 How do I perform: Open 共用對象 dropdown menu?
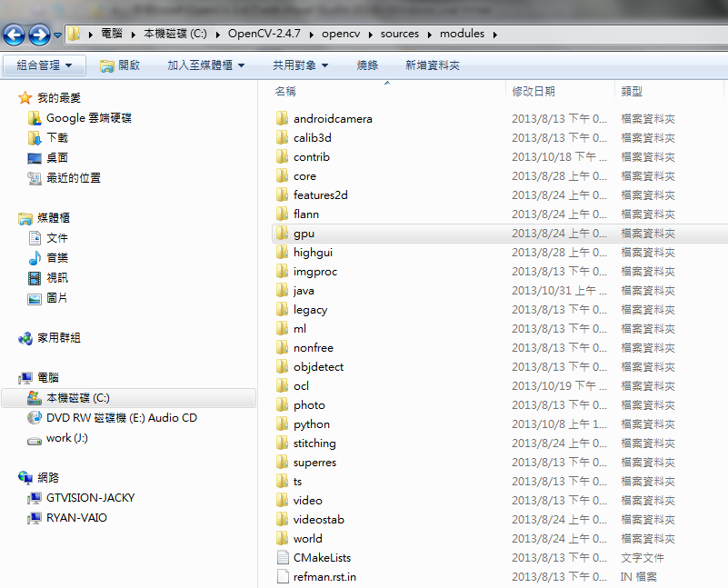pyautogui.click(x=301, y=65)
